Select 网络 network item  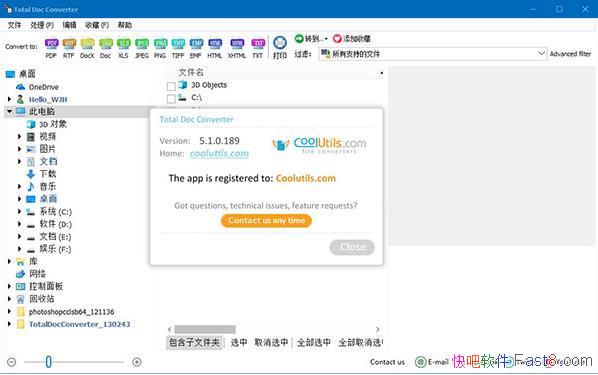(x=37, y=274)
